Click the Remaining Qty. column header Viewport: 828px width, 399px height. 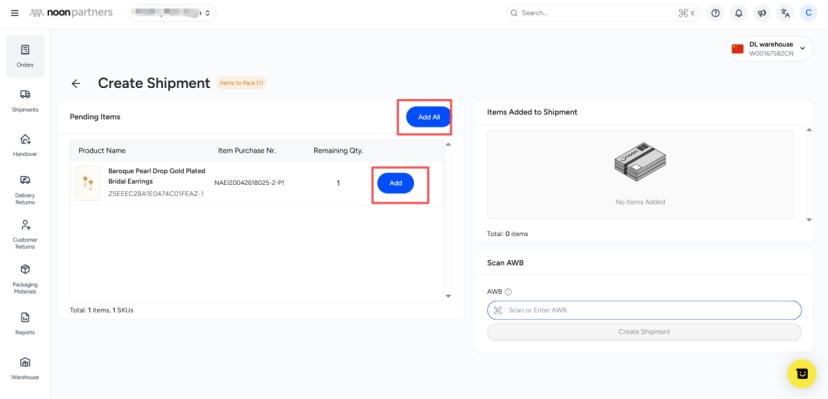(x=338, y=150)
